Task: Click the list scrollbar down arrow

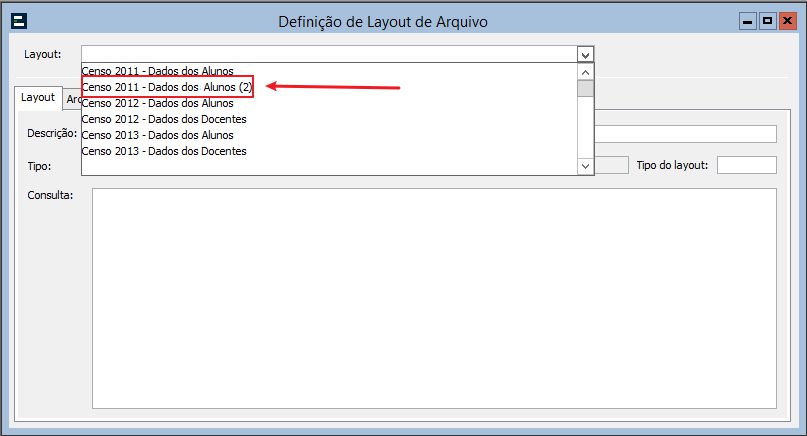Action: point(585,166)
